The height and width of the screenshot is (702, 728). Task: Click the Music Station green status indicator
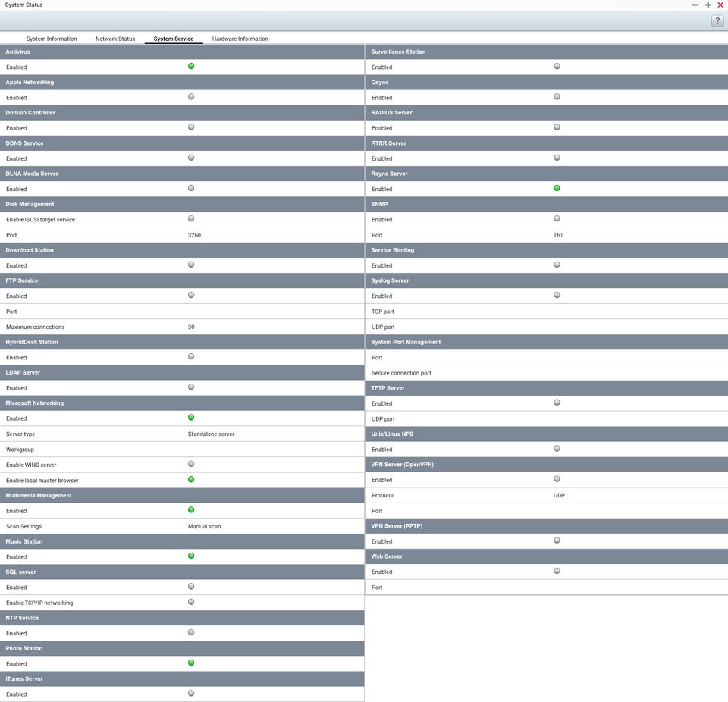(x=191, y=556)
